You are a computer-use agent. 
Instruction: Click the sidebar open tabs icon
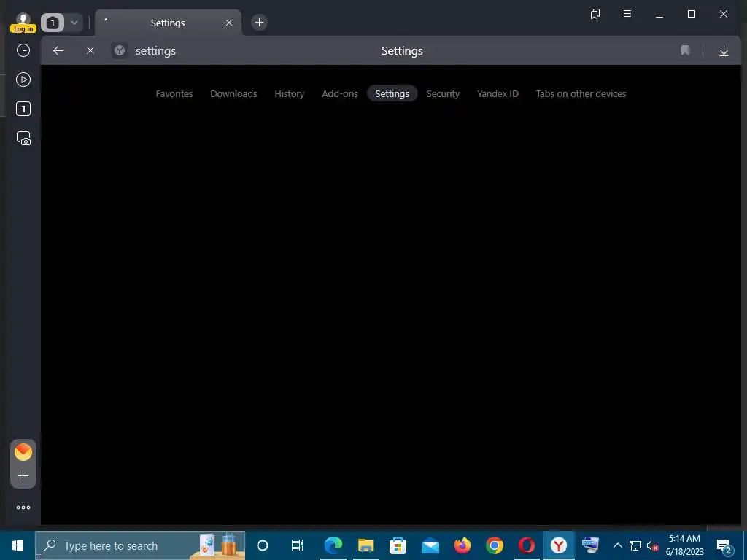point(23,109)
